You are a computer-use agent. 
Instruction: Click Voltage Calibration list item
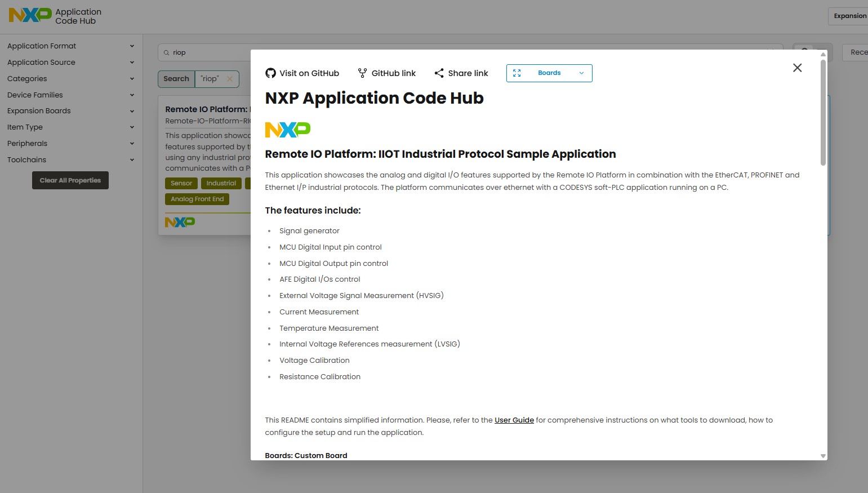314,361
